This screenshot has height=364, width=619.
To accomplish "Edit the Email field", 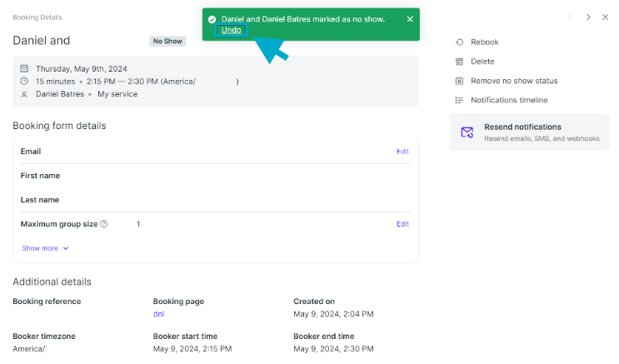I will click(x=402, y=152).
